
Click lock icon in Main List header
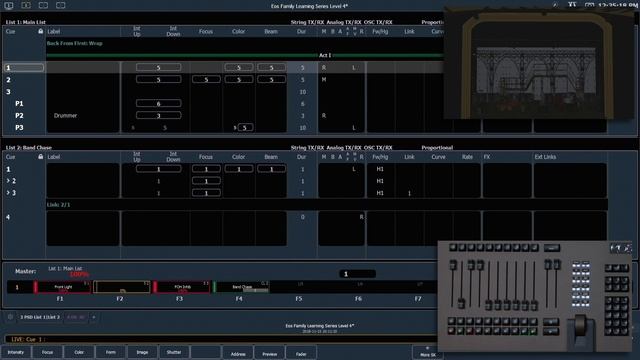tap(40, 31)
